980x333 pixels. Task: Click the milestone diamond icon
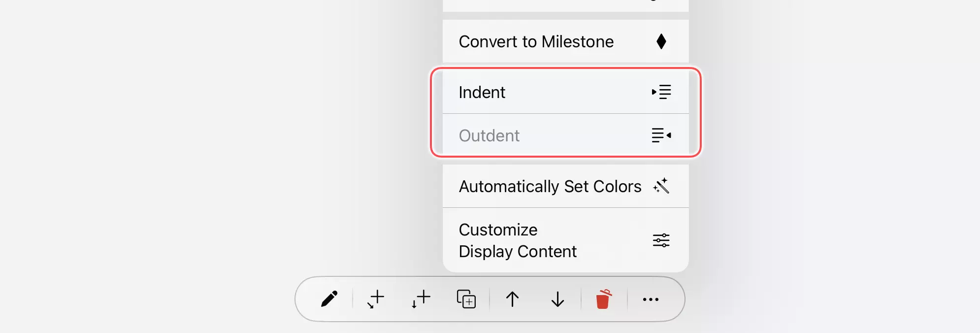coord(662,41)
